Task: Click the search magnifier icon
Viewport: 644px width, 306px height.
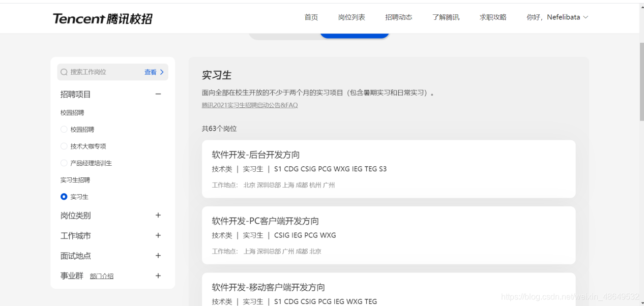Action: tap(64, 72)
